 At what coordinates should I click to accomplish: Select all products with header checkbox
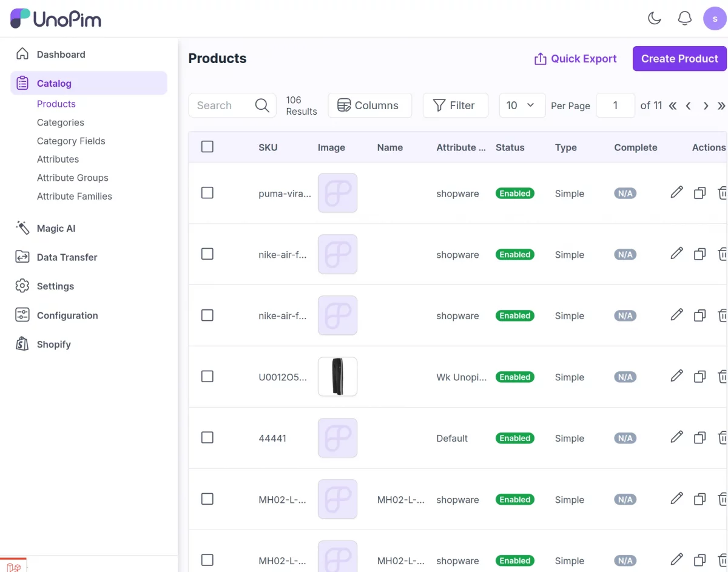[x=207, y=147]
